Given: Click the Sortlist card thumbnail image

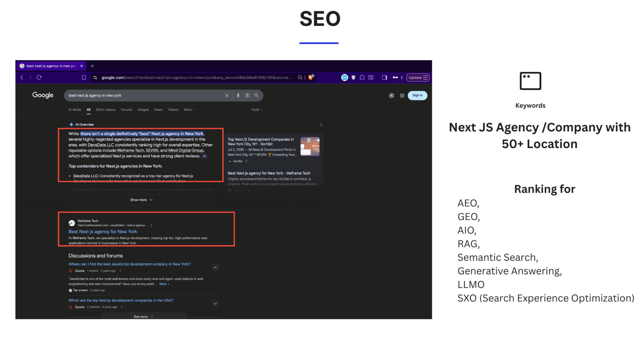Looking at the screenshot, I should tap(310, 147).
